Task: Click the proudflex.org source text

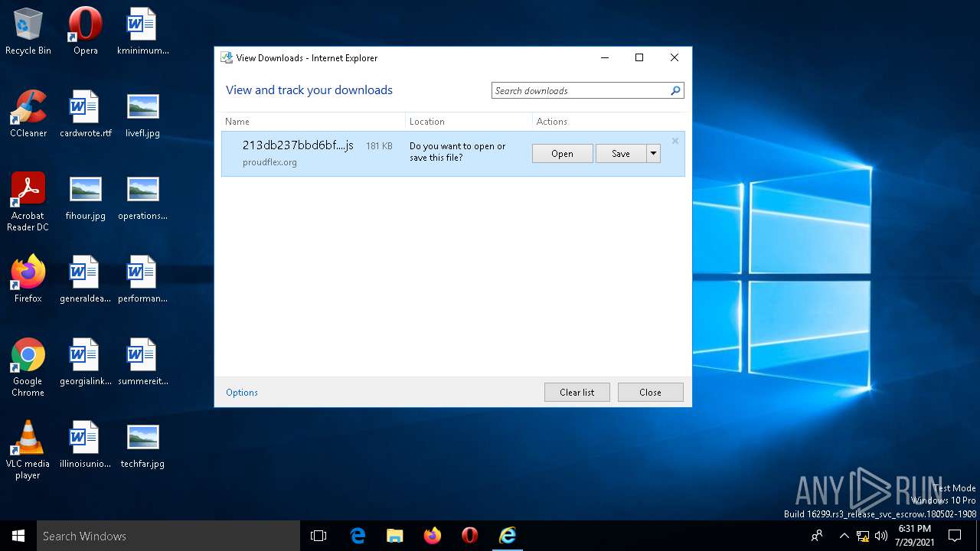Action: tap(269, 162)
